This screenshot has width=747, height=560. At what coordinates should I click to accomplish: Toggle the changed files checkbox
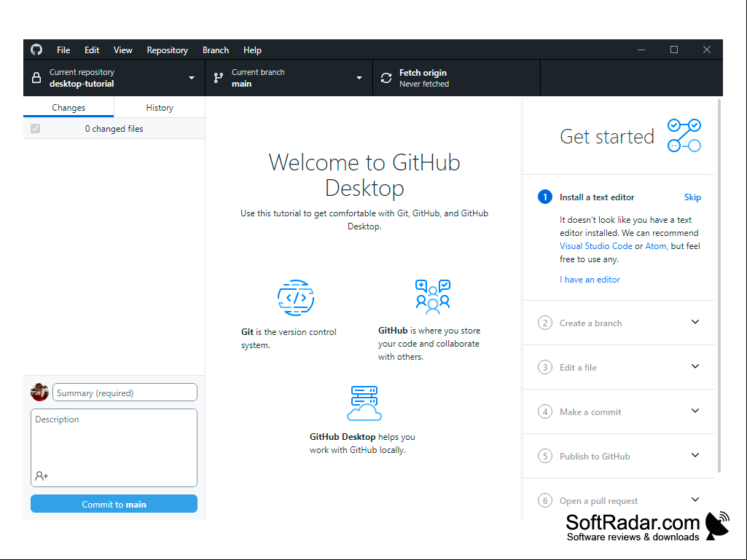click(x=35, y=129)
